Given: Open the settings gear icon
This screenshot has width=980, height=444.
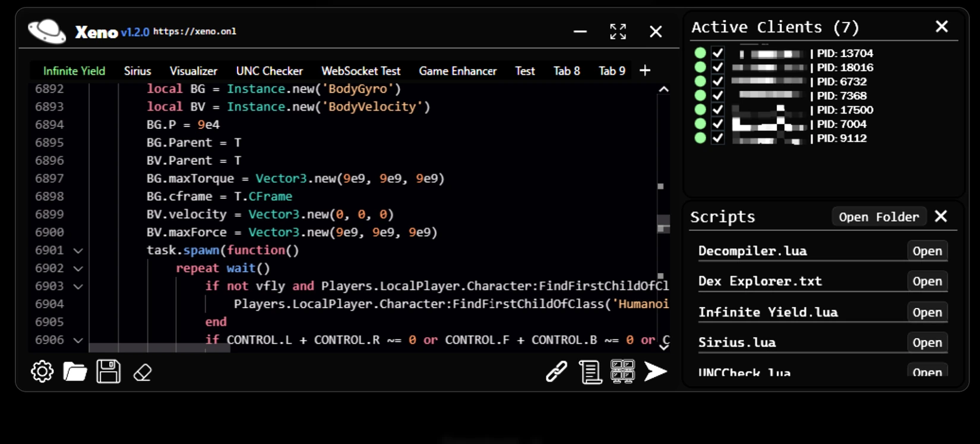Looking at the screenshot, I should [x=42, y=372].
